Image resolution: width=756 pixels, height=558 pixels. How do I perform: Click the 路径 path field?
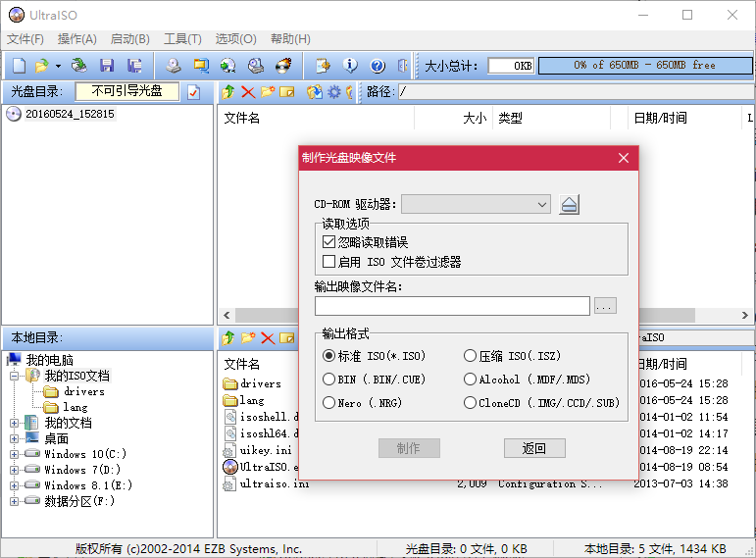[x=577, y=91]
